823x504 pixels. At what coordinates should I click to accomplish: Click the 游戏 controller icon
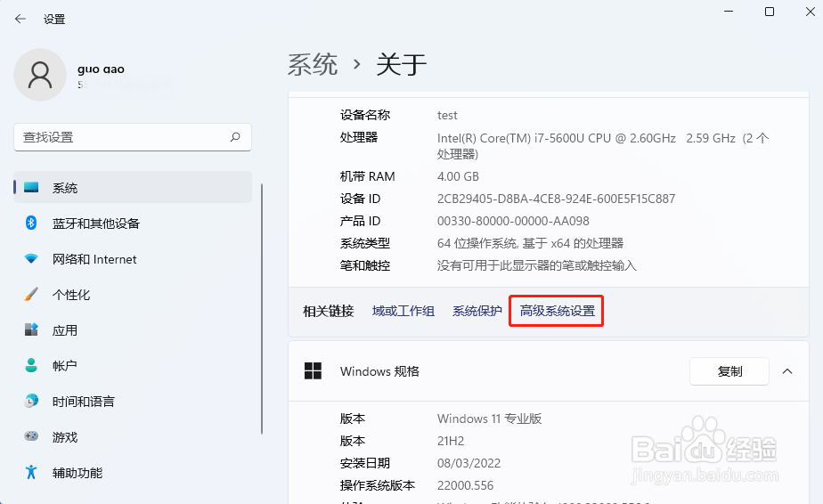31,436
